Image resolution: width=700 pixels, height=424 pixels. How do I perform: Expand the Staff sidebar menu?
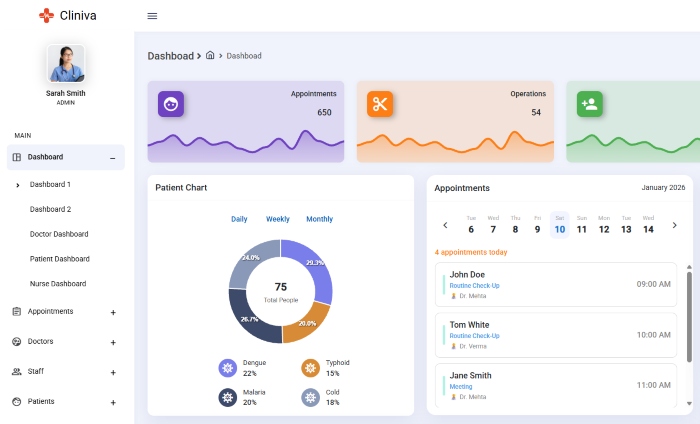[x=113, y=372]
